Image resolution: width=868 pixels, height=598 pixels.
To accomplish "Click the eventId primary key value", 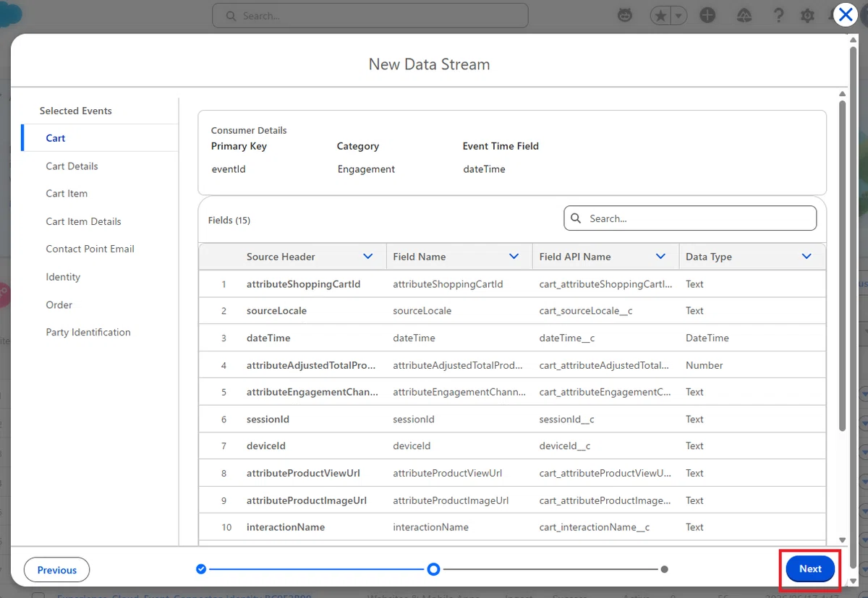I will point(229,169).
